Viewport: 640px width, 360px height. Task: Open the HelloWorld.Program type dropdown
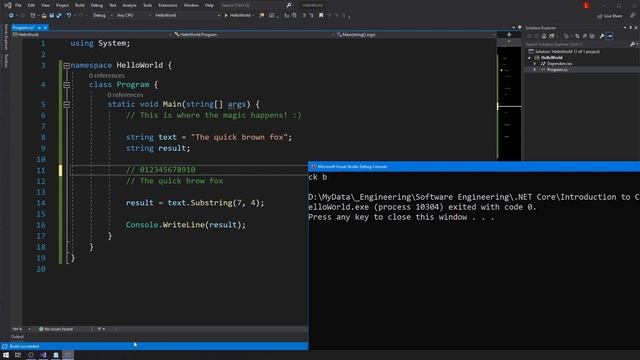tap(253, 35)
